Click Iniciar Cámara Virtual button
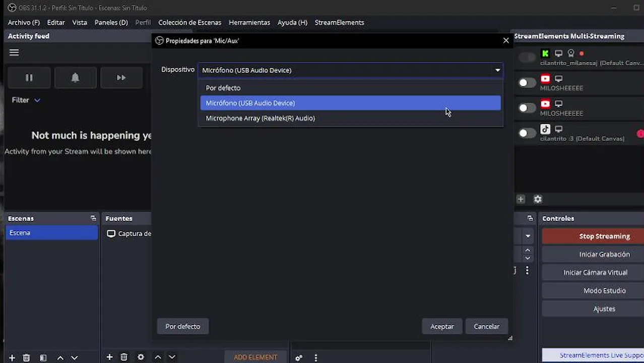 (593, 272)
